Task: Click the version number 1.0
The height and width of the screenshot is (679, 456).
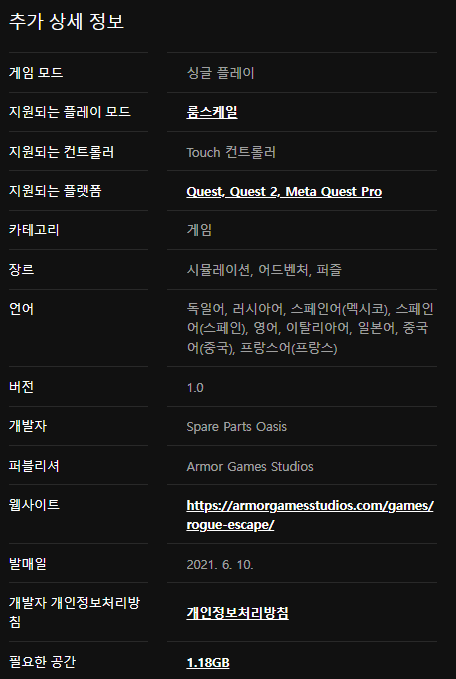Action: pyautogui.click(x=195, y=388)
